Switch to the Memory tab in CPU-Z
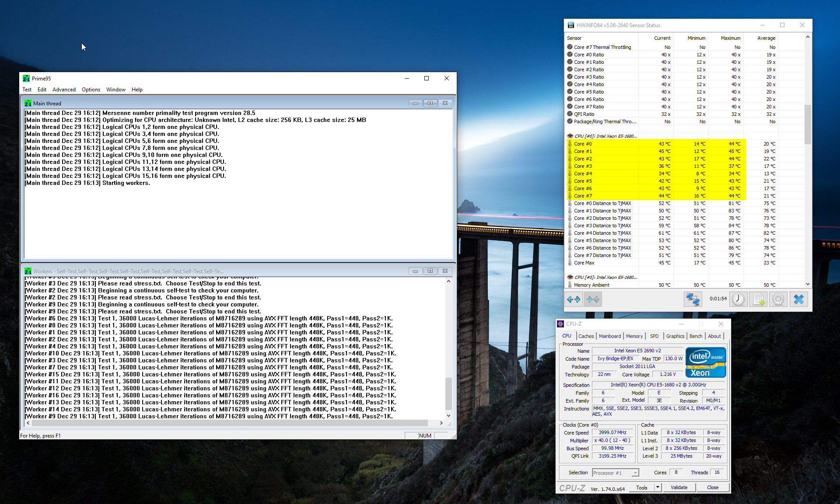This screenshot has height=504, width=840. click(634, 336)
